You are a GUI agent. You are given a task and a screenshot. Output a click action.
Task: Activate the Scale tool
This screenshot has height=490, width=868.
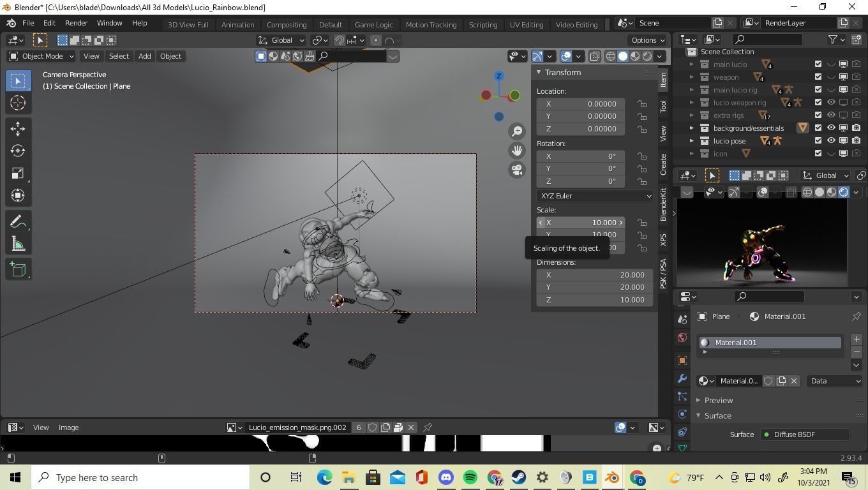(18, 174)
